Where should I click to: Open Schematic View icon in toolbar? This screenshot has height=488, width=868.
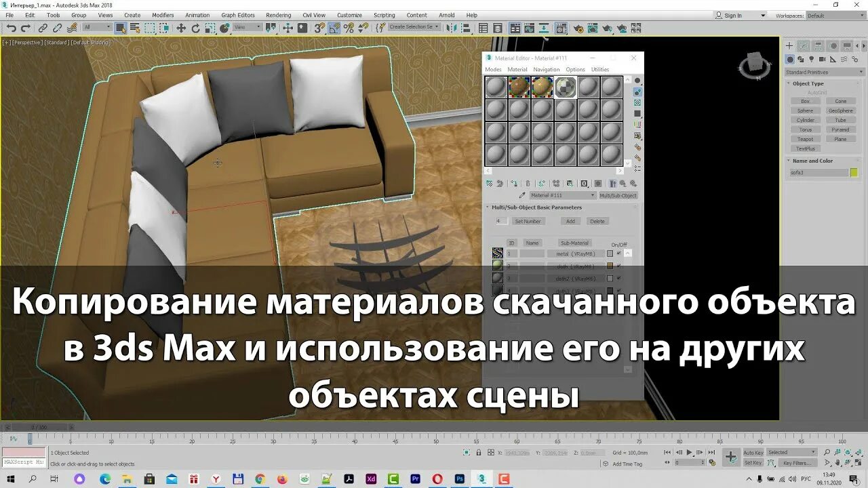tap(542, 28)
